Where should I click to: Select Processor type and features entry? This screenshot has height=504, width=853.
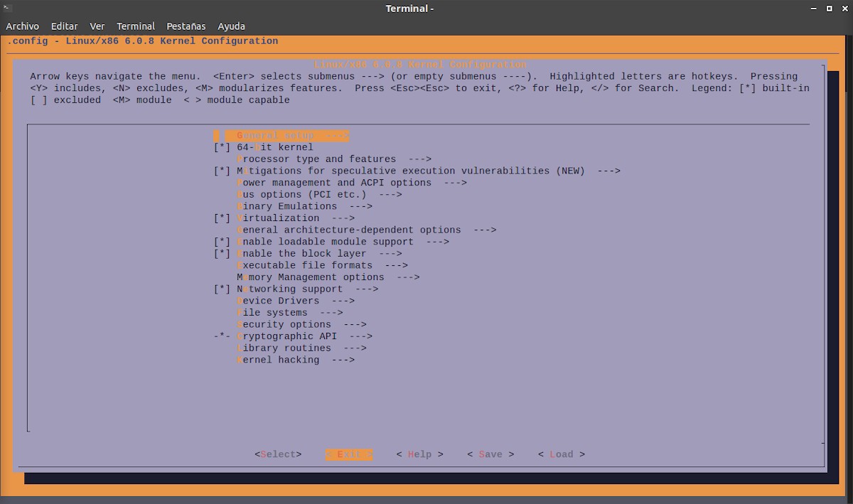(x=316, y=159)
